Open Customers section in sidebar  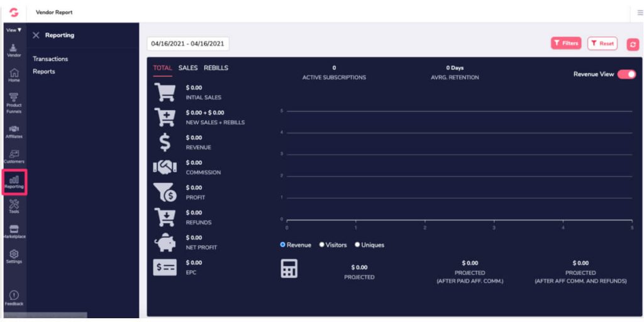point(14,157)
